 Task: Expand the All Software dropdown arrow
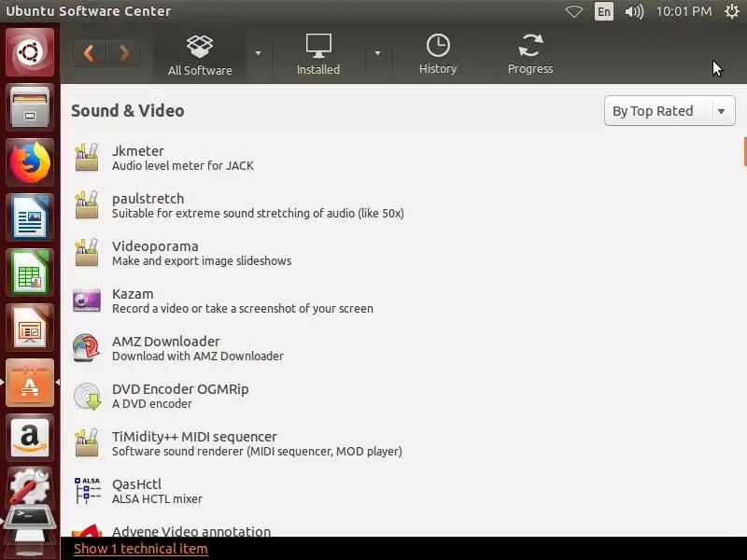point(259,53)
